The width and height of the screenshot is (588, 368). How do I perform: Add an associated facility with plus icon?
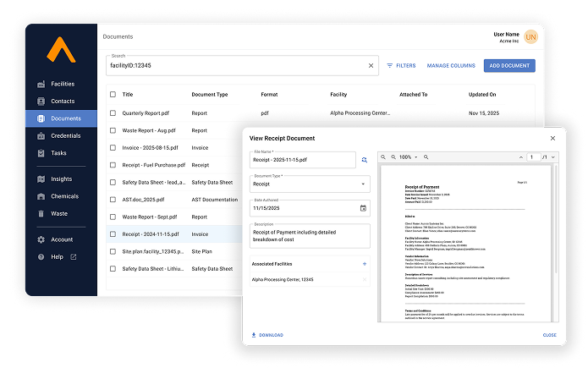tap(365, 265)
